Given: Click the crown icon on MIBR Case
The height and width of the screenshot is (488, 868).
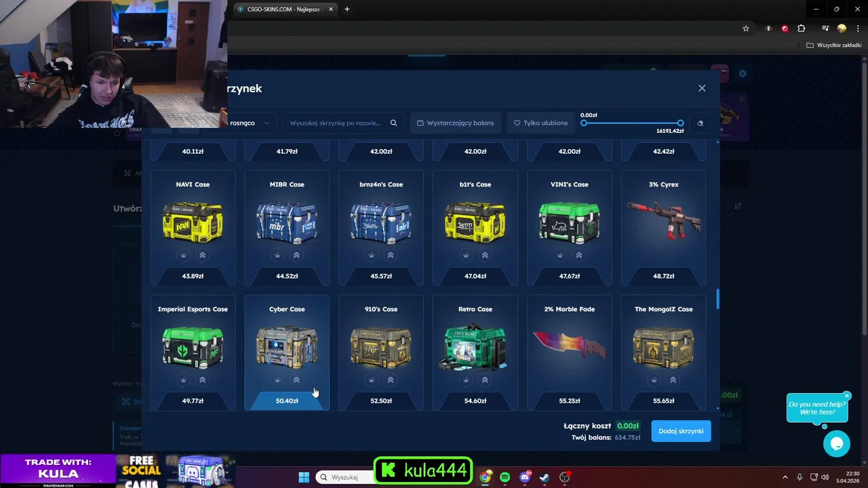Looking at the screenshot, I should pos(277,256).
